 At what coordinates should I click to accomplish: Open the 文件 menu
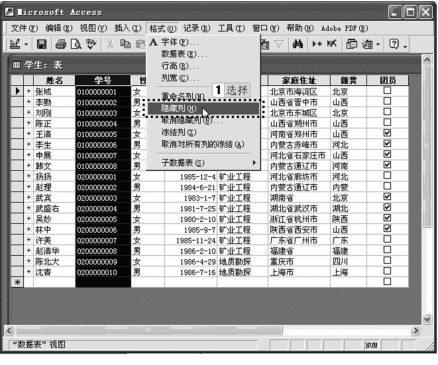tap(24, 28)
